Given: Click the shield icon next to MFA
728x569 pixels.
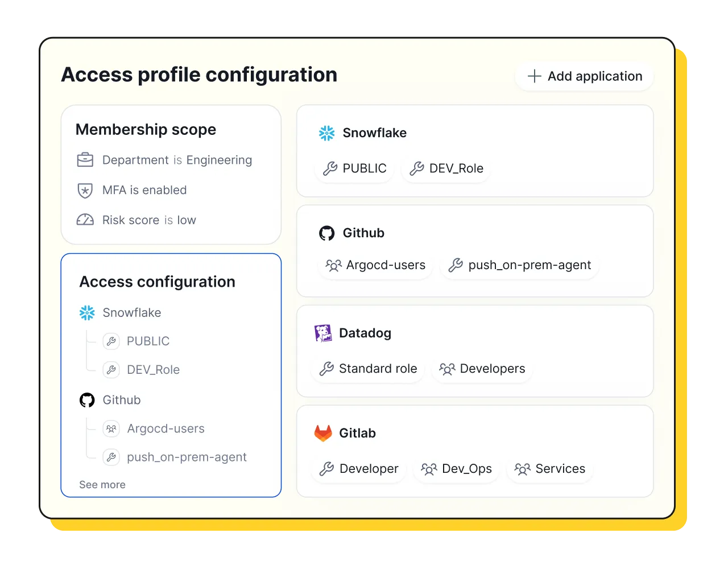Looking at the screenshot, I should tap(85, 190).
